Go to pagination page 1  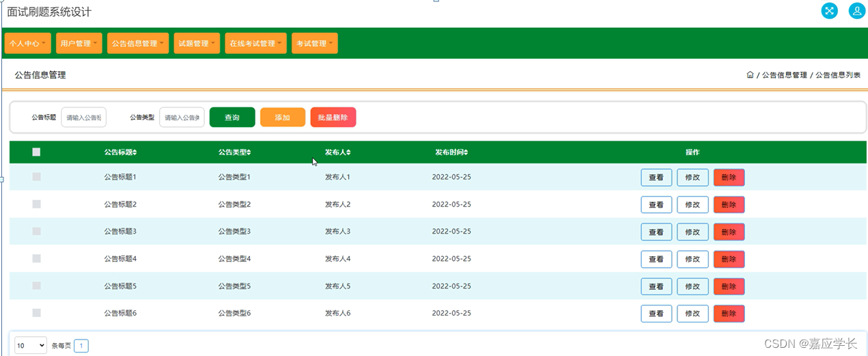point(81,346)
